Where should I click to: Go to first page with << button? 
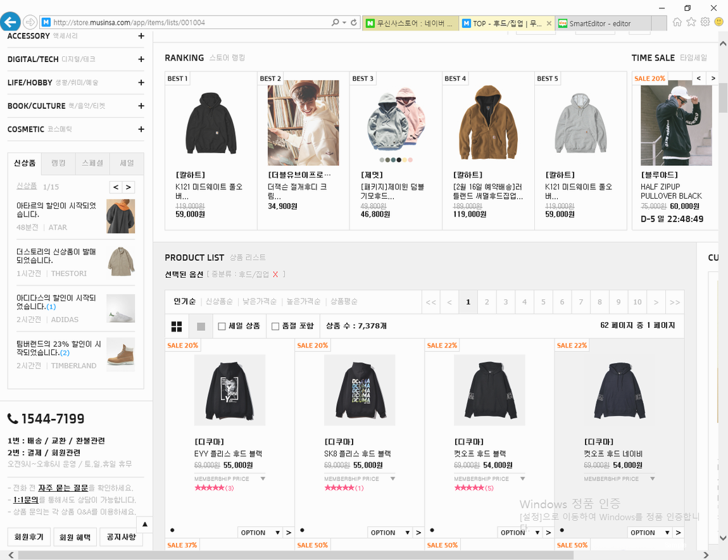[431, 302]
